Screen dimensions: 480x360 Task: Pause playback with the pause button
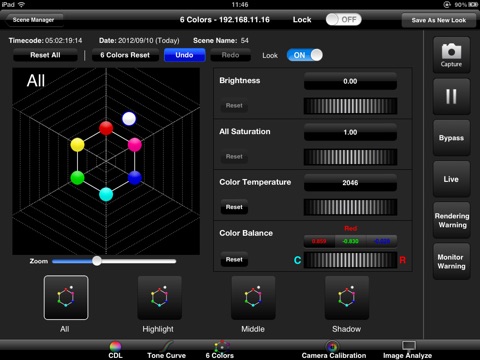point(451,97)
